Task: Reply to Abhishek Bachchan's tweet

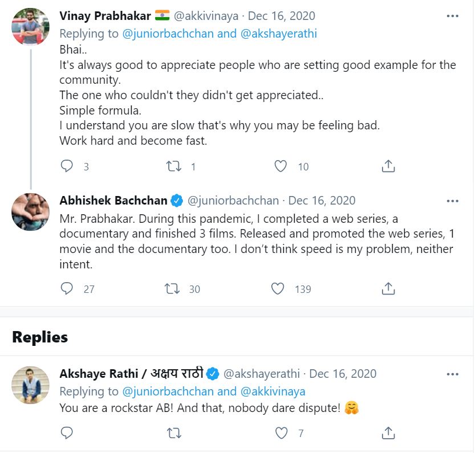Action: tap(67, 288)
